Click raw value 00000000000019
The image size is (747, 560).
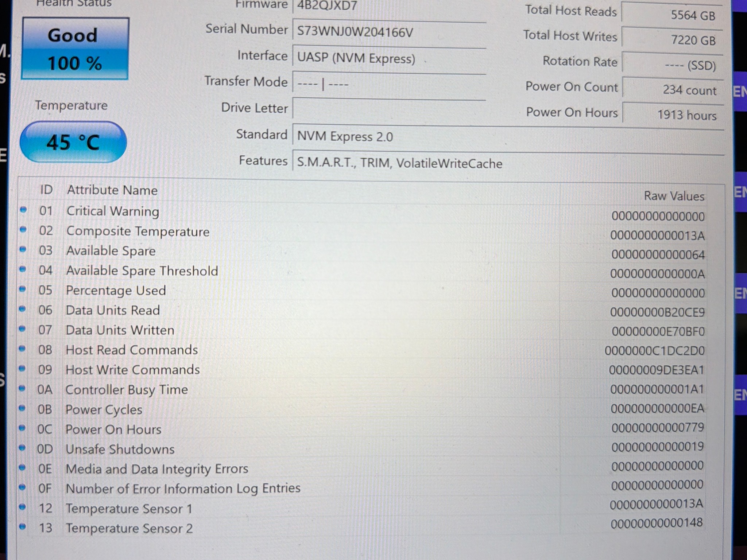click(x=658, y=447)
